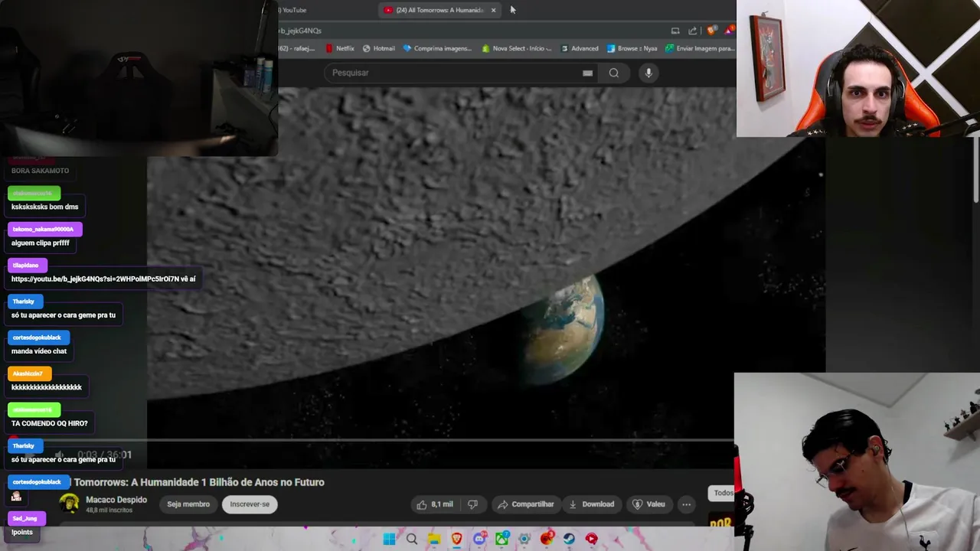Click the Brave Shields lion icon
This screenshot has height=551, width=980.
point(712,31)
